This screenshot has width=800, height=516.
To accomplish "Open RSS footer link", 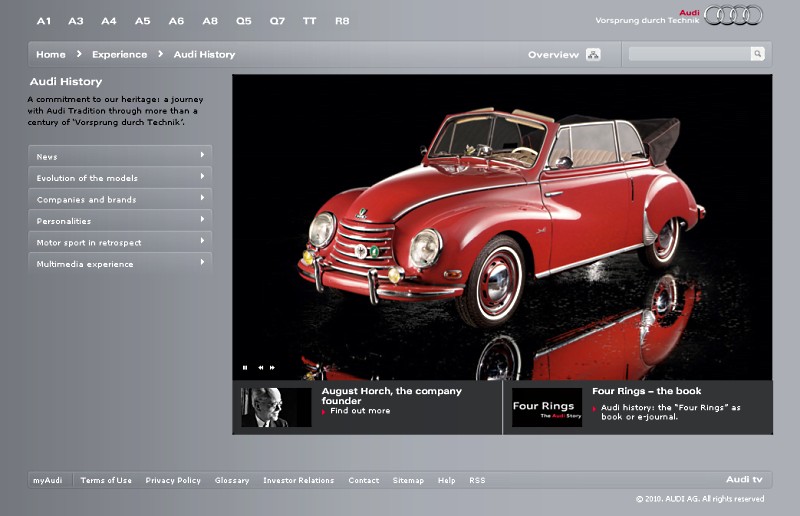I will [477, 480].
